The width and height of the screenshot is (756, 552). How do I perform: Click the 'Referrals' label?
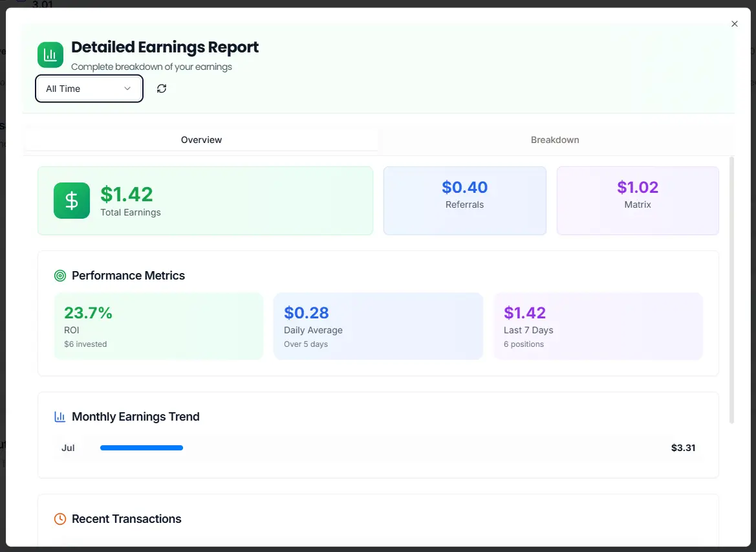point(464,204)
